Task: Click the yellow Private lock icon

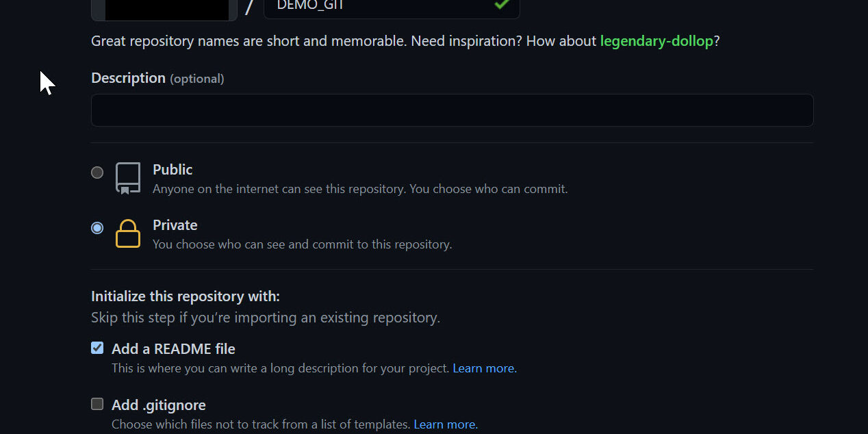Action: [x=128, y=233]
